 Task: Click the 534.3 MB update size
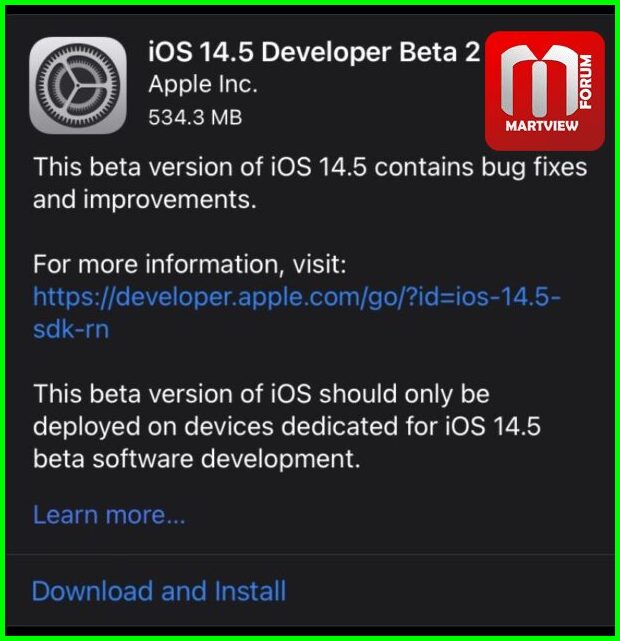click(x=195, y=117)
